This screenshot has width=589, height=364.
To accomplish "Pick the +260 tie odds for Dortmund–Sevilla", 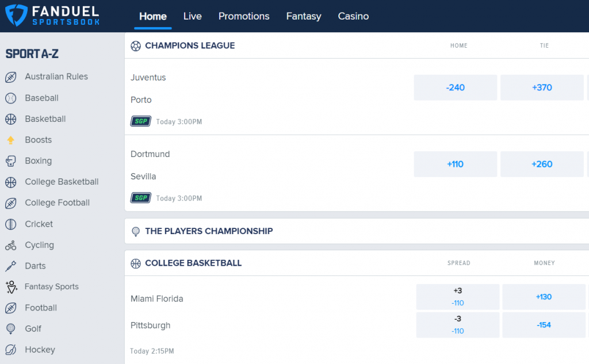I will pos(542,164).
